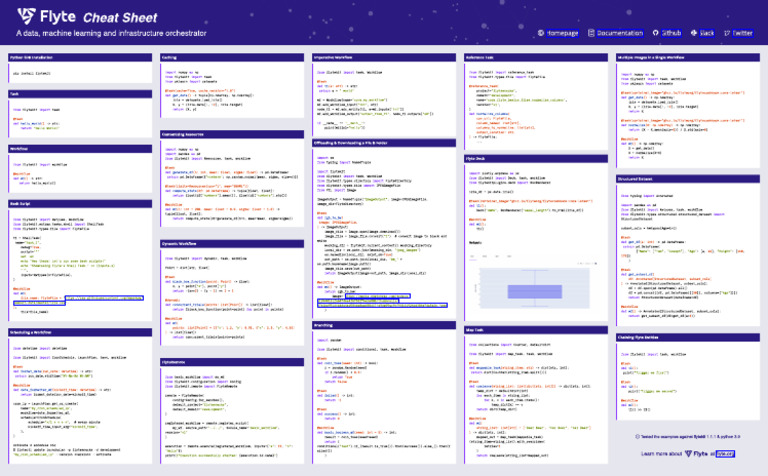Screen dimensions: 768x476
Task: Open the Twitter link
Action: pos(743,33)
